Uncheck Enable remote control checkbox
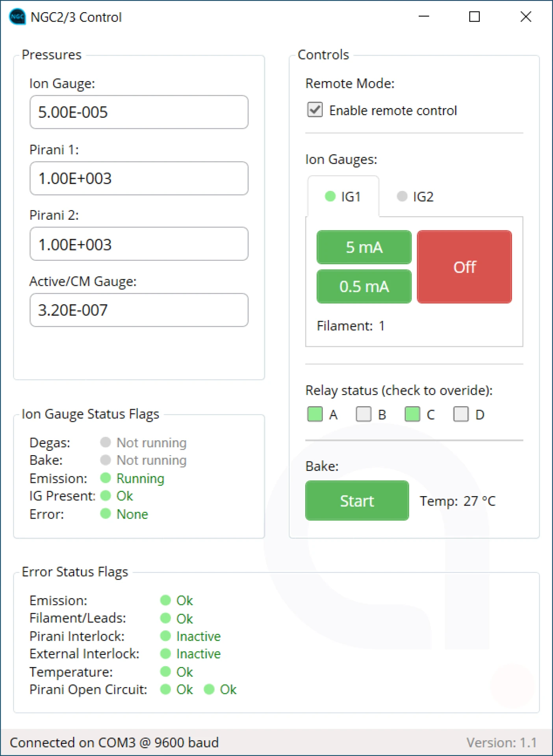 click(315, 110)
